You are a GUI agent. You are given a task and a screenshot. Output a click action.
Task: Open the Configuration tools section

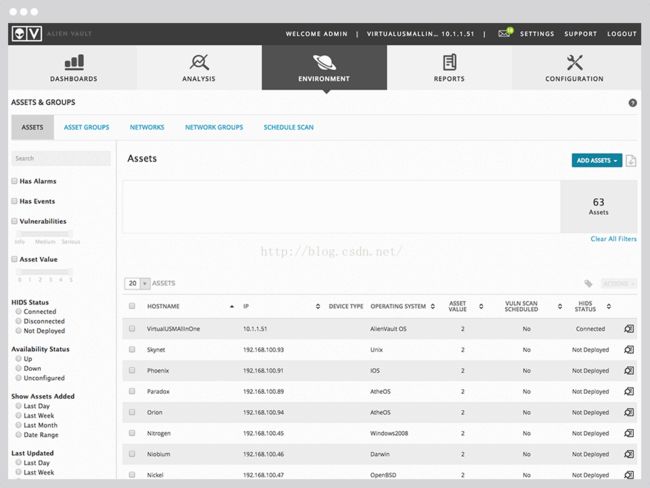pyautogui.click(x=575, y=68)
